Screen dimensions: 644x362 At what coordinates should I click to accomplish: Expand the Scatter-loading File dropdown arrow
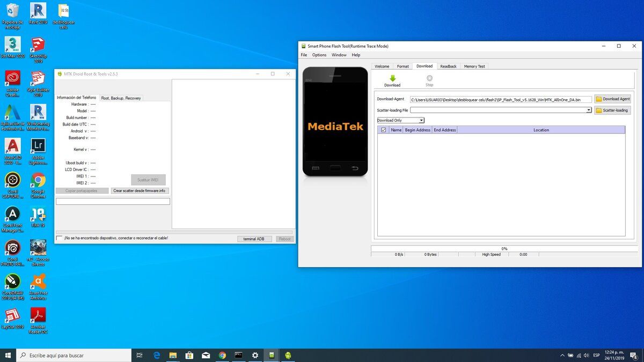[589, 110]
